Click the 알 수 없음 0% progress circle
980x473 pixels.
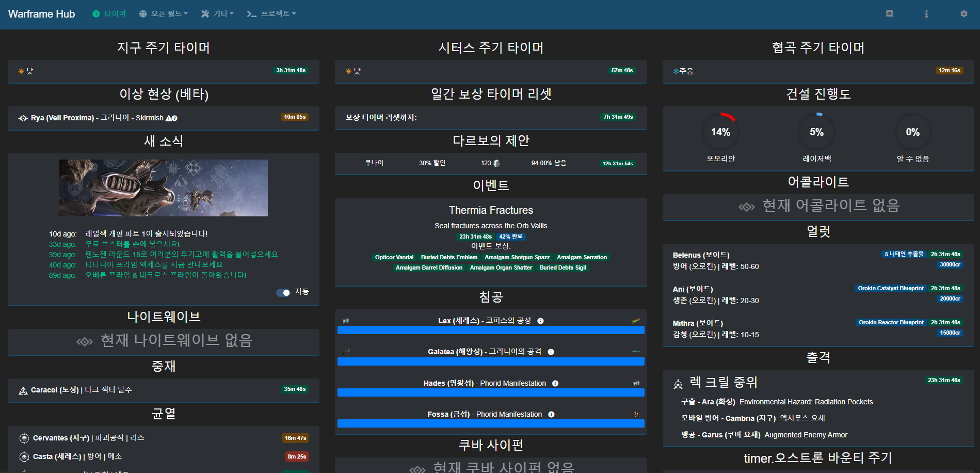(x=912, y=132)
